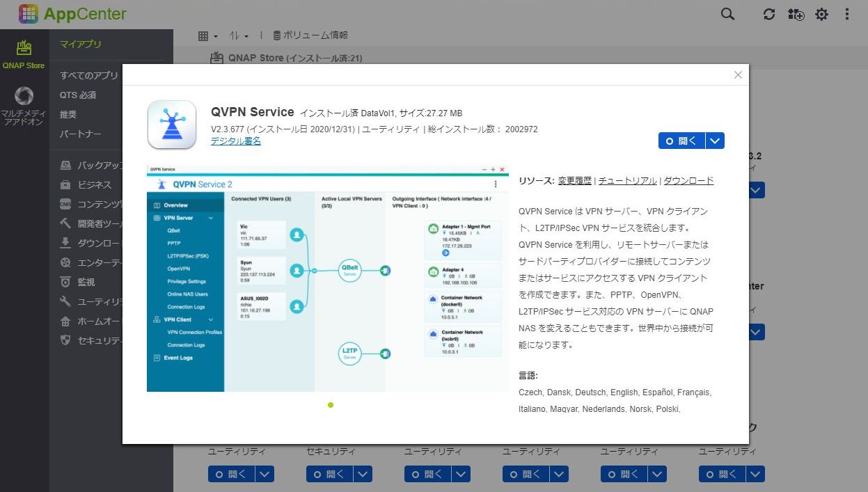Open the sort order dropdown
The height and width of the screenshot is (492, 868).
[239, 35]
